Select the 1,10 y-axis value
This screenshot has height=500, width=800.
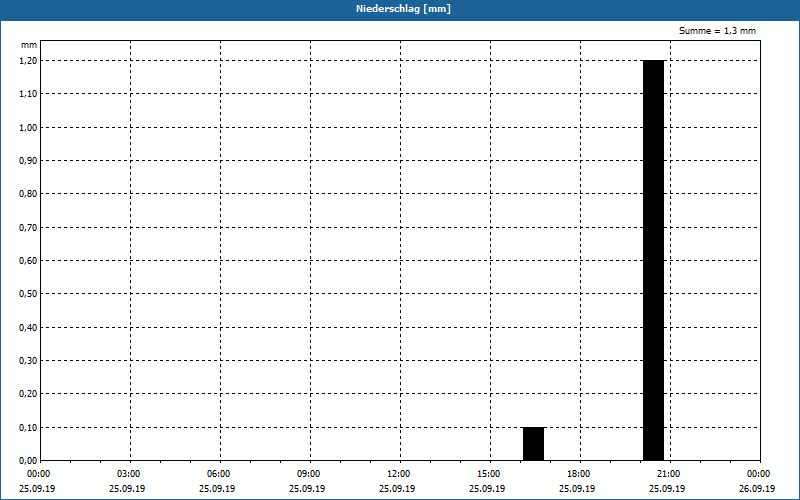point(28,94)
